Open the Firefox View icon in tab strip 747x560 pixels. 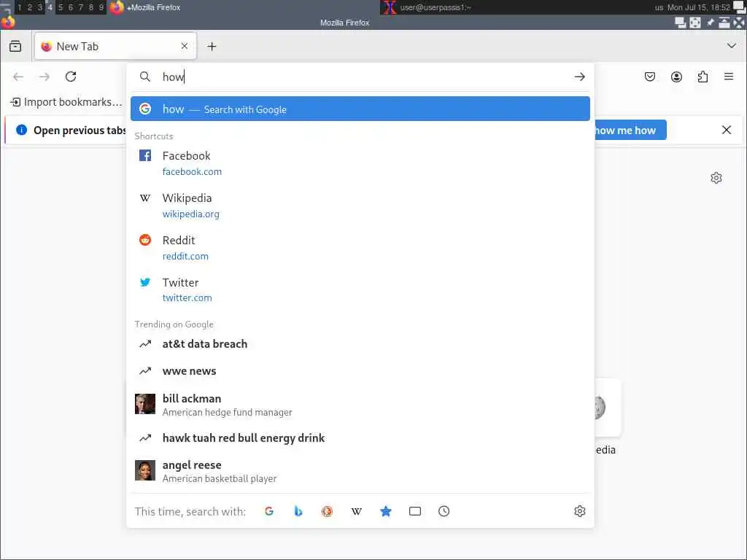click(x=15, y=46)
